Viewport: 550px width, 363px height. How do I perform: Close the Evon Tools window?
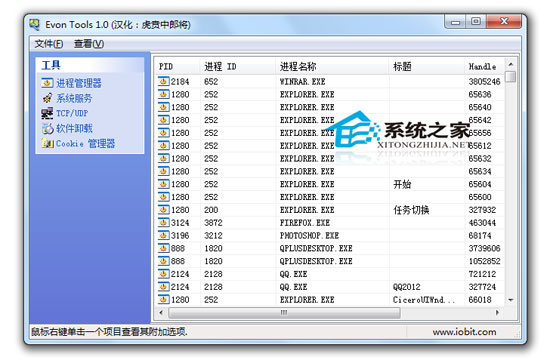pyautogui.click(x=504, y=22)
